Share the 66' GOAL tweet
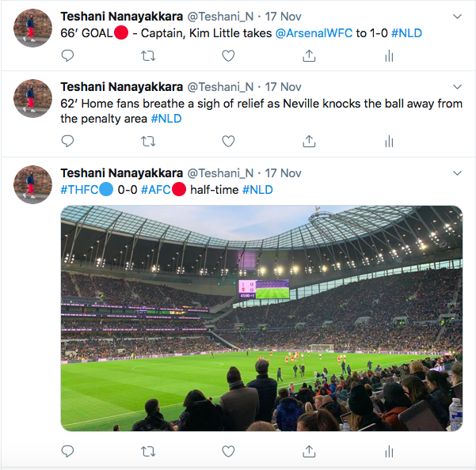 (x=309, y=55)
